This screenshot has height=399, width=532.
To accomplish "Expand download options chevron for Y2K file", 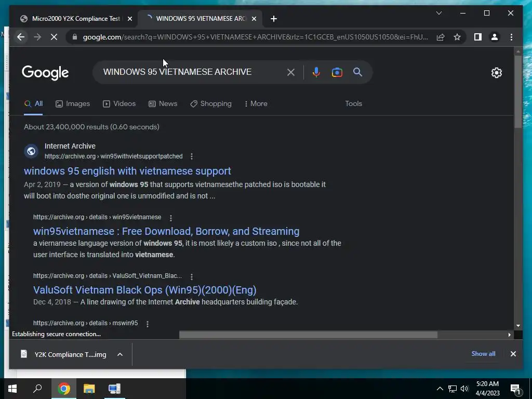I will (x=120, y=354).
